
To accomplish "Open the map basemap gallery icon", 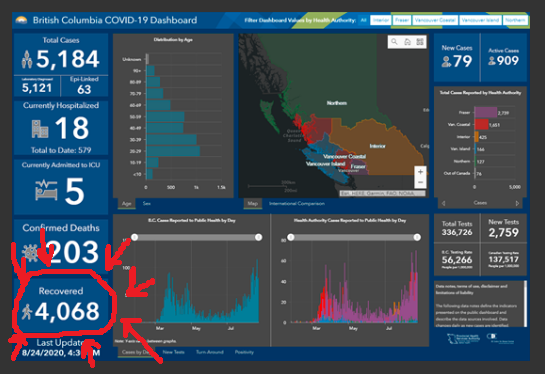I will click(420, 42).
